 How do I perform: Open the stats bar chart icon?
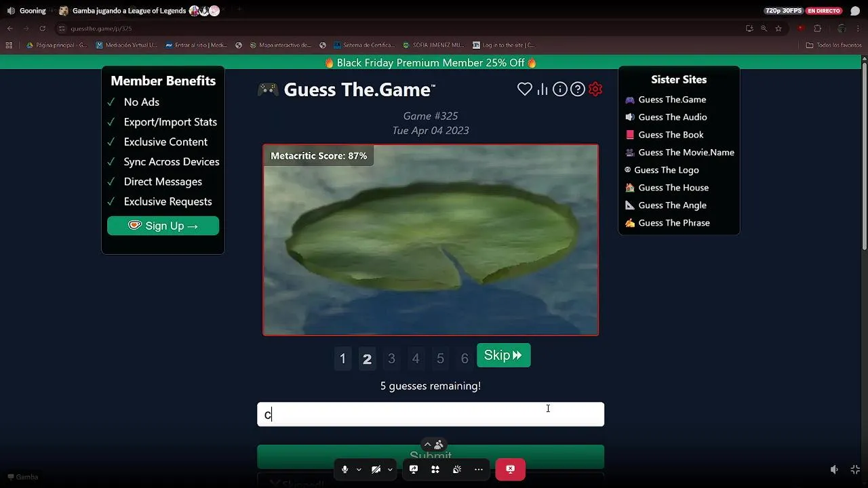542,89
